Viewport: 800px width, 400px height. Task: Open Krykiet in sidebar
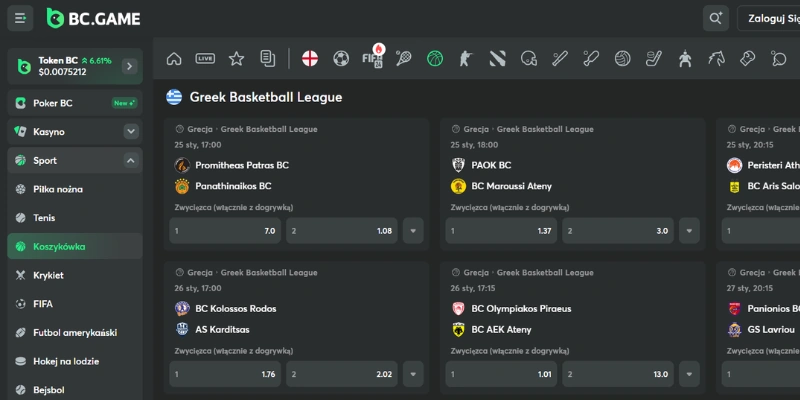coord(75,275)
